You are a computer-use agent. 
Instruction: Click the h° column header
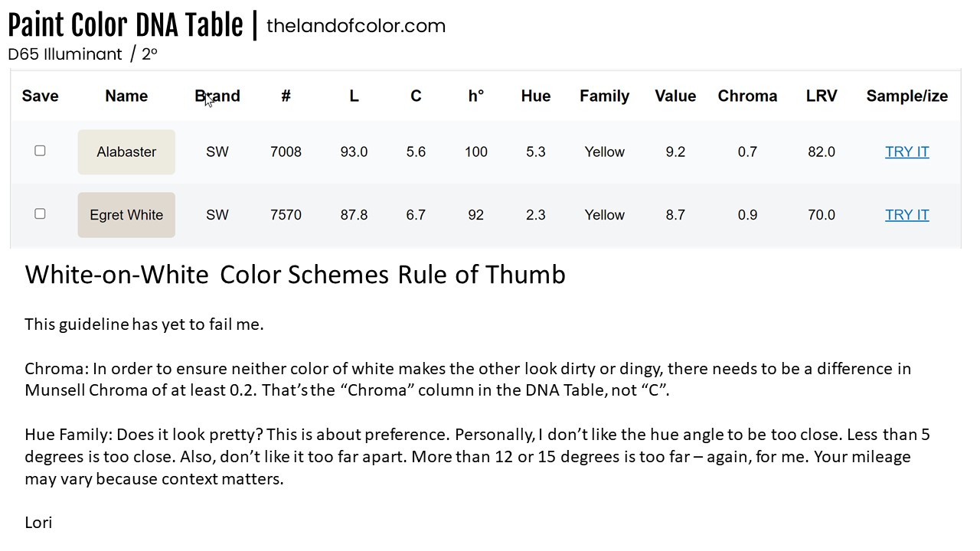tap(475, 96)
